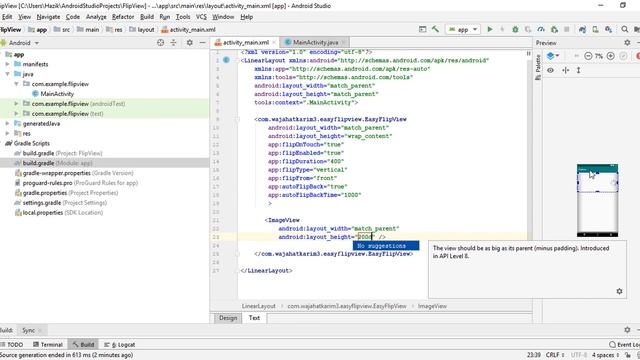Hide the Project panel with minus icon
Screen dimensions: 640x360
click(202, 42)
